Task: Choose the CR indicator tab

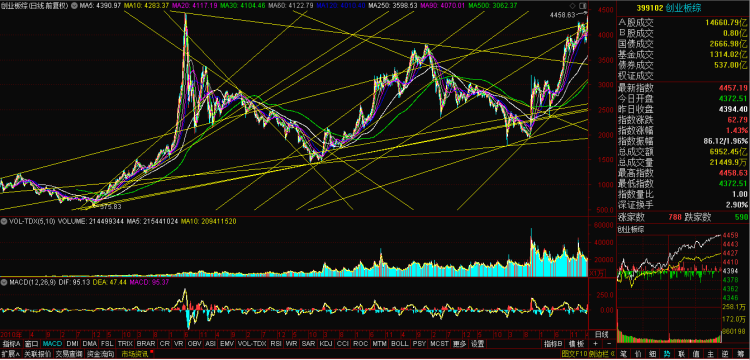Action: 165,344
